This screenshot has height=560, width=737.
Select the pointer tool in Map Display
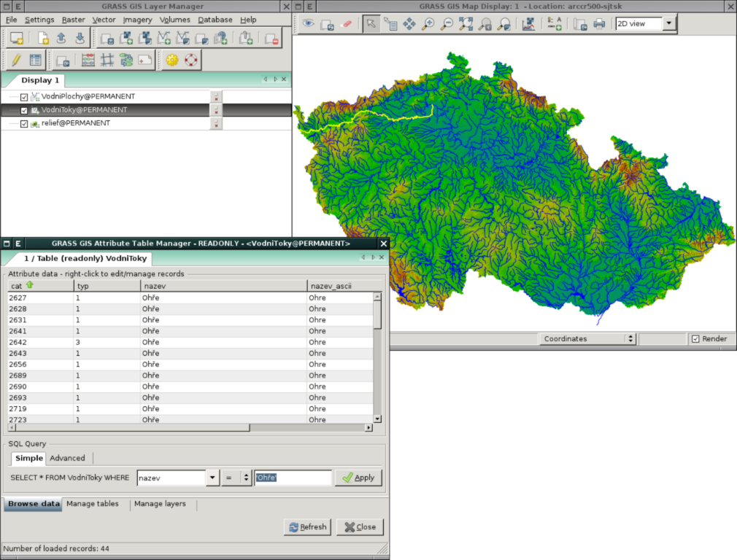pos(371,23)
